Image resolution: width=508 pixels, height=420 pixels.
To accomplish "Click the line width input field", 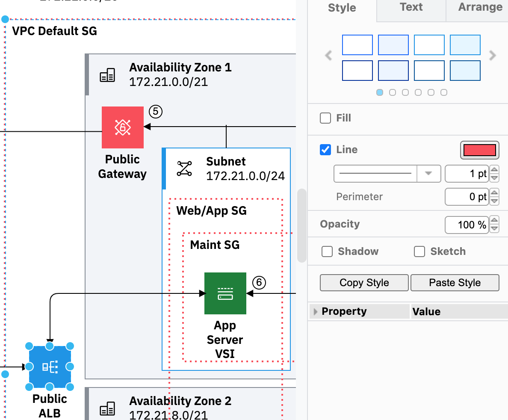I will point(467,174).
